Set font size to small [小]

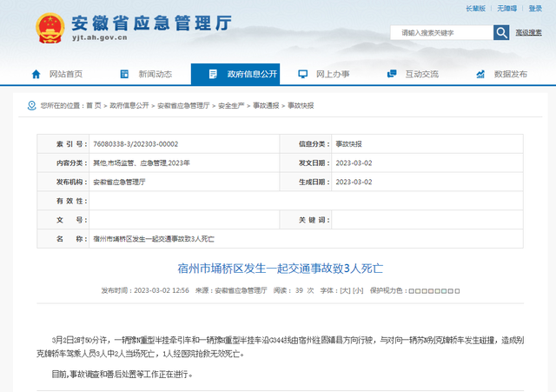(358, 290)
